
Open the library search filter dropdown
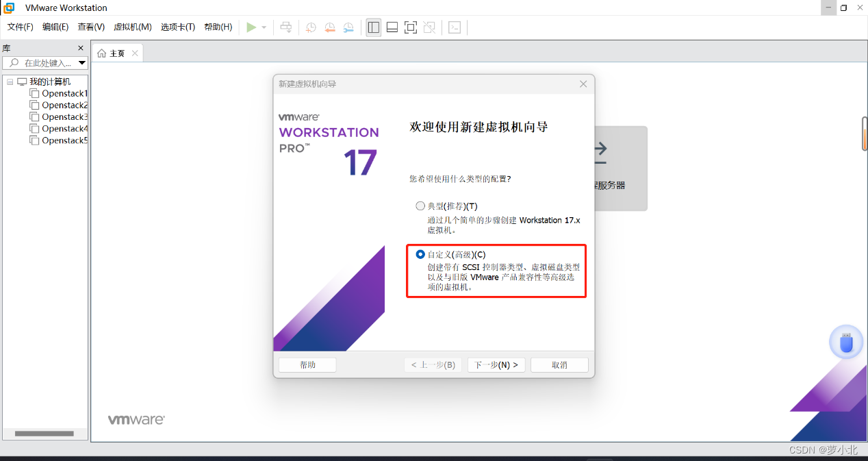click(82, 63)
